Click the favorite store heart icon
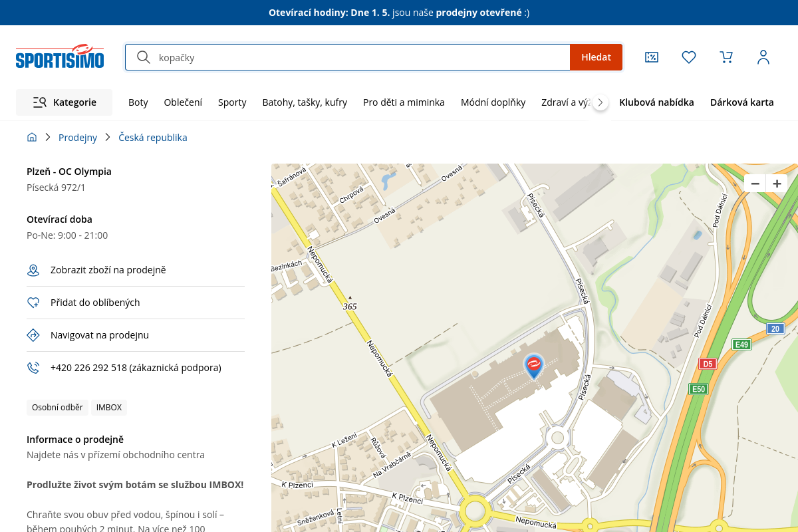Image resolution: width=798 pixels, height=532 pixels. (33, 303)
